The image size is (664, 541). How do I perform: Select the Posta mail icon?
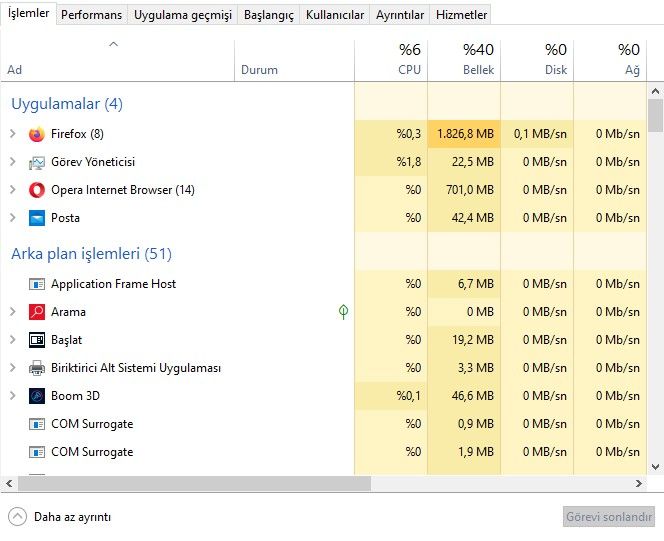point(37,218)
